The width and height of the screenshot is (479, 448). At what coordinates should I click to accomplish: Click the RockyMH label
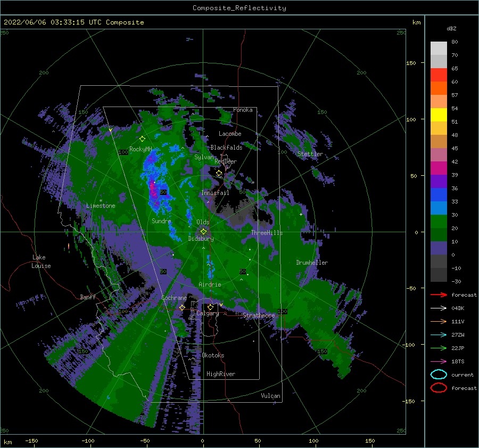click(141, 149)
